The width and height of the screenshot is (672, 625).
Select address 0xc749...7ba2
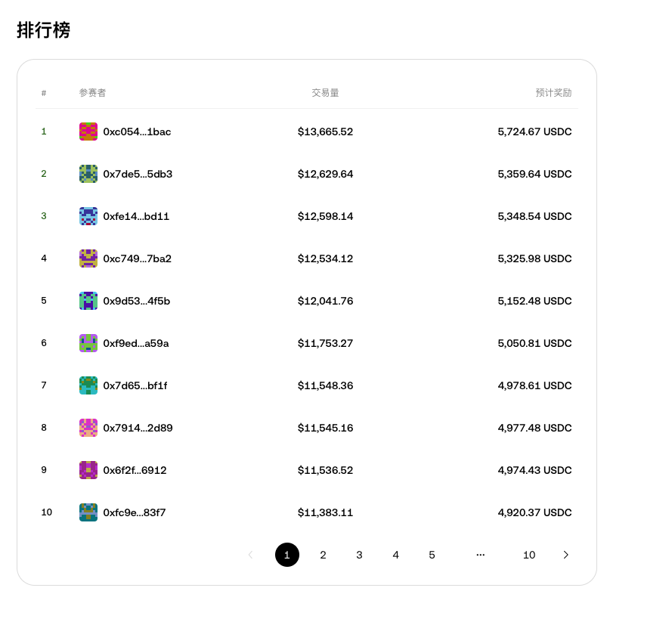137,258
